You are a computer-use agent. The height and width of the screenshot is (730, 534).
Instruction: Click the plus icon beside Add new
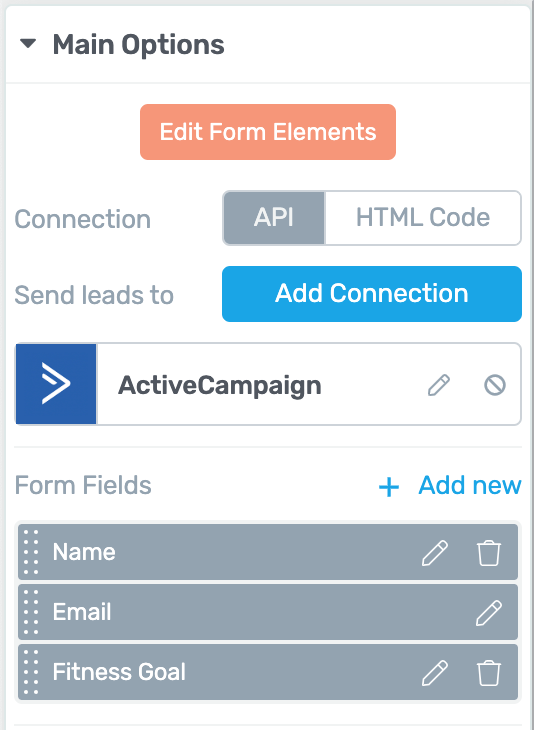coord(389,487)
